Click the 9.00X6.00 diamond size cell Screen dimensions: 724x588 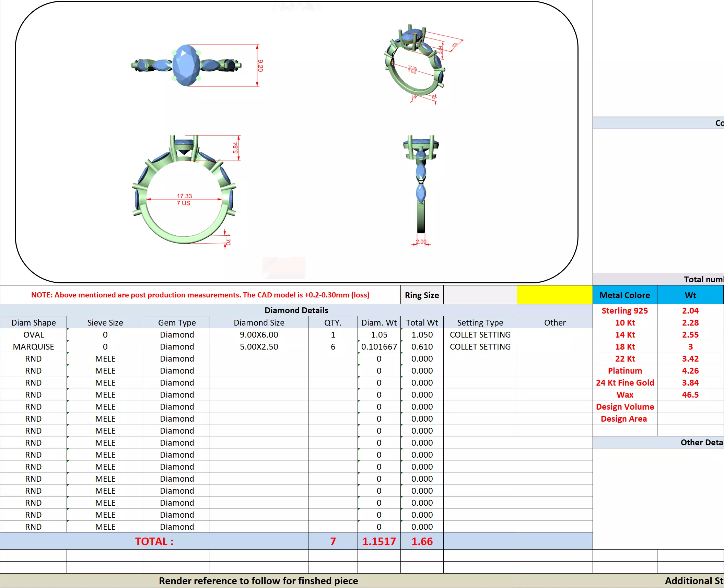(x=259, y=334)
